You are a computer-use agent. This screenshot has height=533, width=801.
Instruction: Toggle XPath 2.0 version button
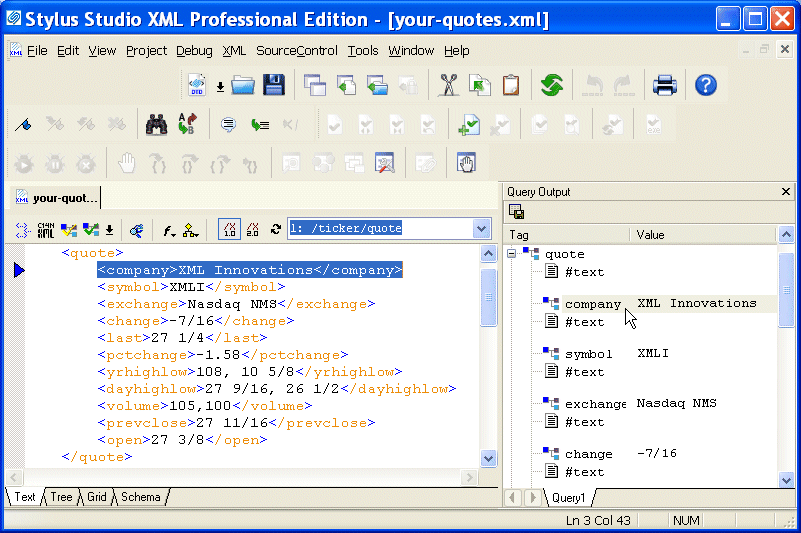(x=253, y=229)
